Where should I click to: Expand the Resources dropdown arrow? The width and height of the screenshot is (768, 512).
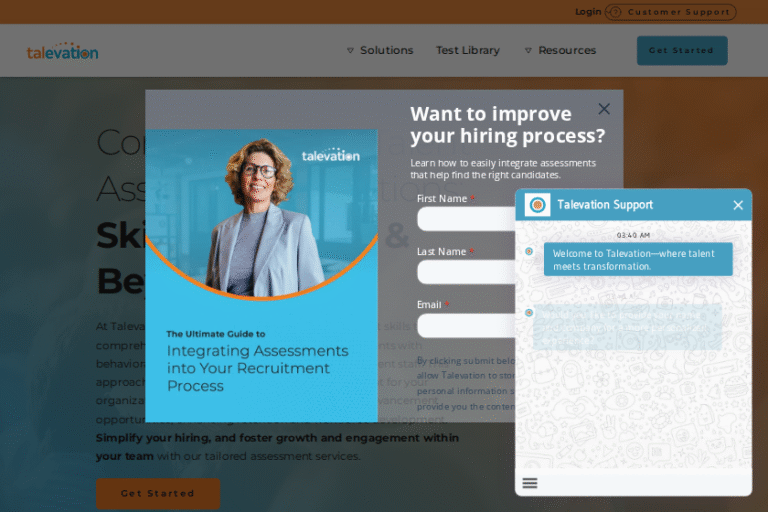(x=528, y=50)
